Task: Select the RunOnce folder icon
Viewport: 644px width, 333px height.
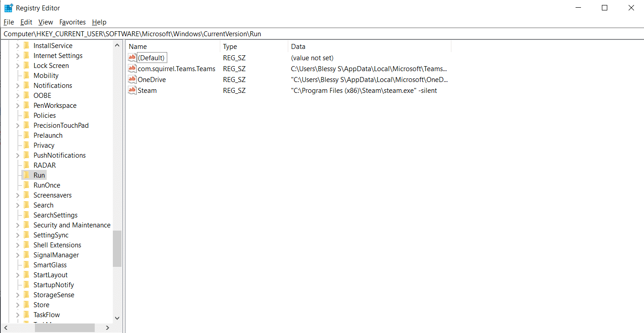Action: tap(26, 185)
